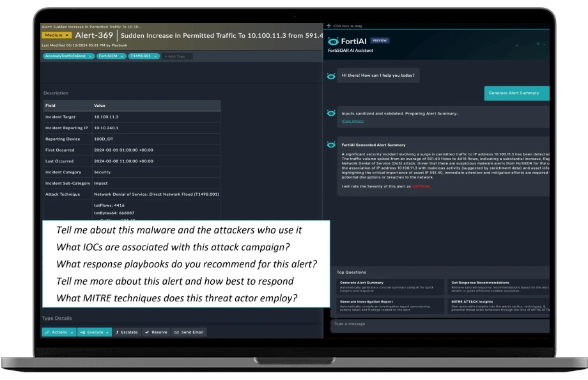
Task: Open the Medium severity dropdown
Action: (x=57, y=36)
